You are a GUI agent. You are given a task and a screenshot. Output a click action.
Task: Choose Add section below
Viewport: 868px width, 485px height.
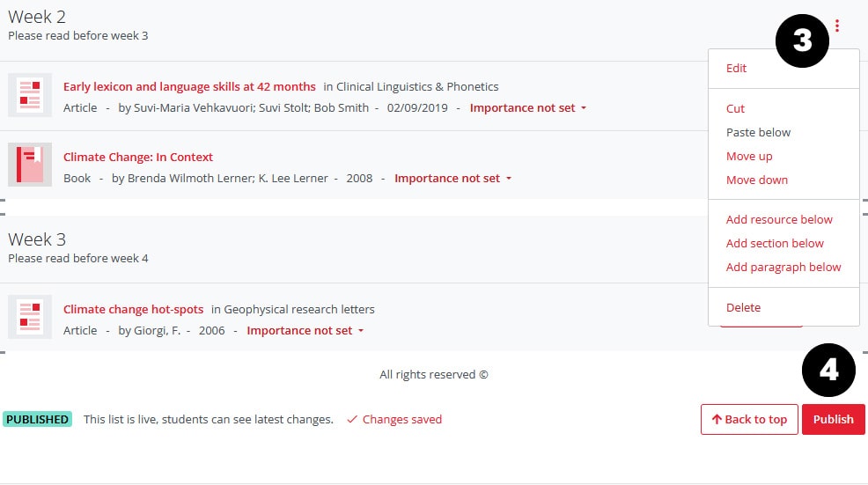[x=775, y=244]
